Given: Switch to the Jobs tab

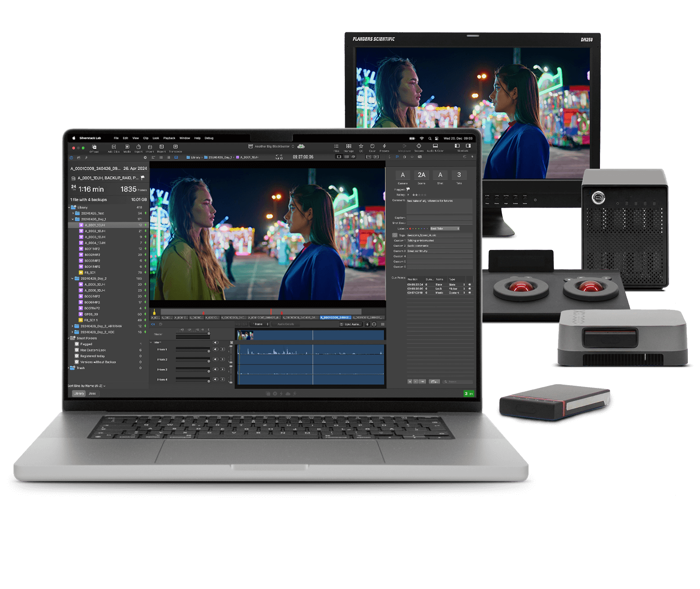Looking at the screenshot, I should pyautogui.click(x=92, y=393).
